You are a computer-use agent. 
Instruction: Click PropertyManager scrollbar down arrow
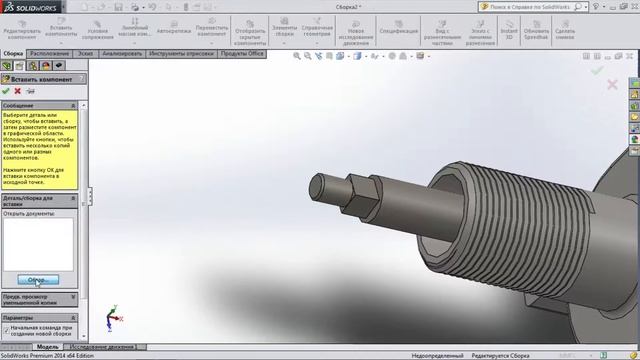click(x=84, y=336)
